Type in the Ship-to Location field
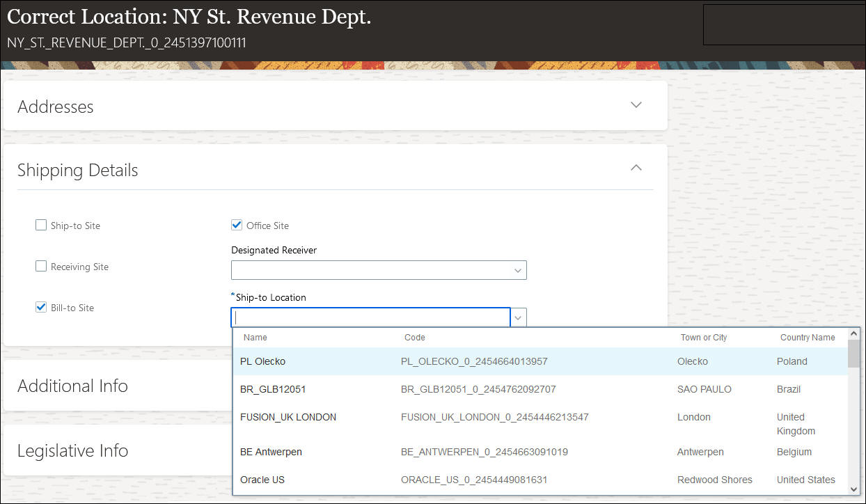Image resolution: width=866 pixels, height=504 pixels. coord(371,317)
